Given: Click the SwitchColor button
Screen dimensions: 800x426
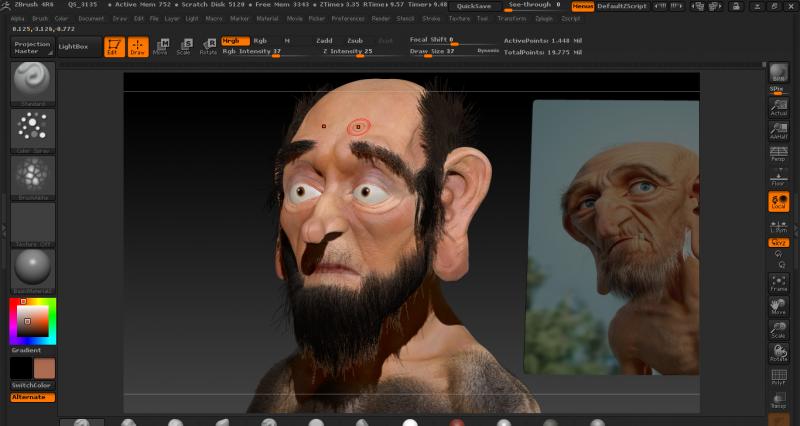Looking at the screenshot, I should [x=33, y=385].
